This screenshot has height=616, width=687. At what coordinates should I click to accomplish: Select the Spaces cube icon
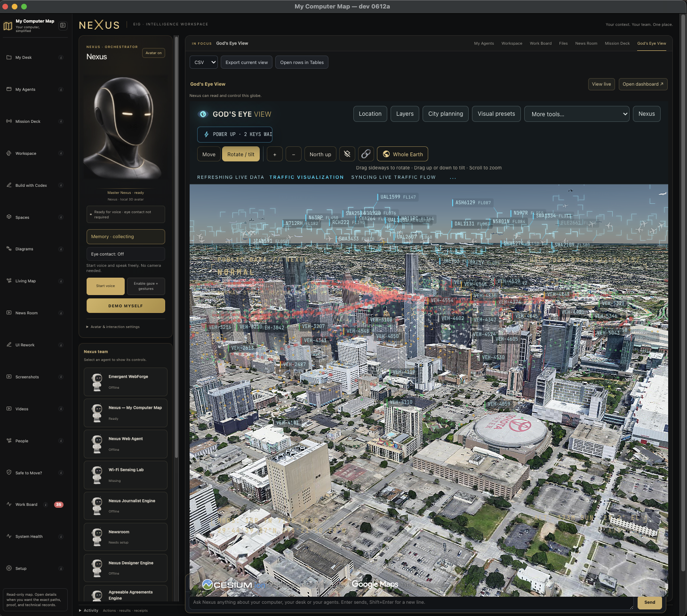9,217
